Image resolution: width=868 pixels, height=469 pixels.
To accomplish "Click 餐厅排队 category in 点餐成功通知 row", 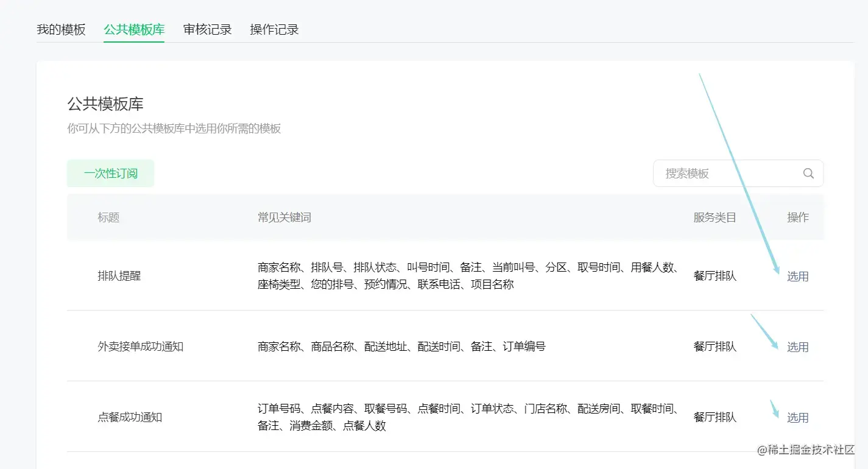I will coord(715,417).
